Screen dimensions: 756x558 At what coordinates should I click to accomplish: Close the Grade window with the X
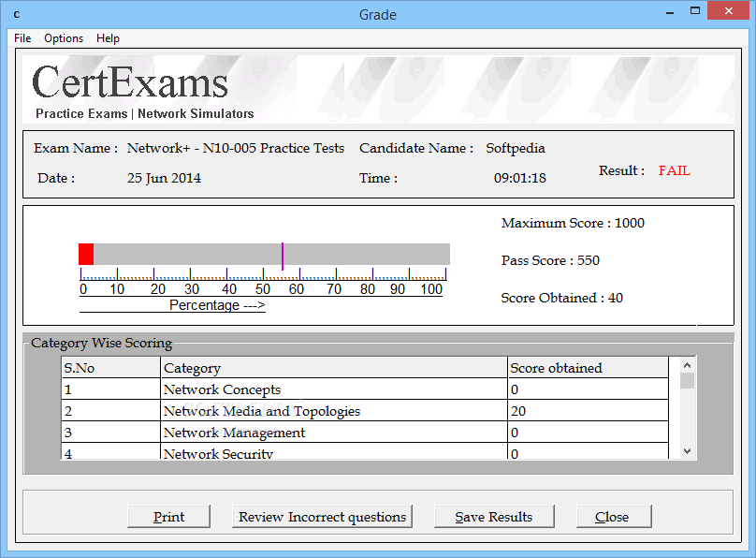tap(729, 10)
